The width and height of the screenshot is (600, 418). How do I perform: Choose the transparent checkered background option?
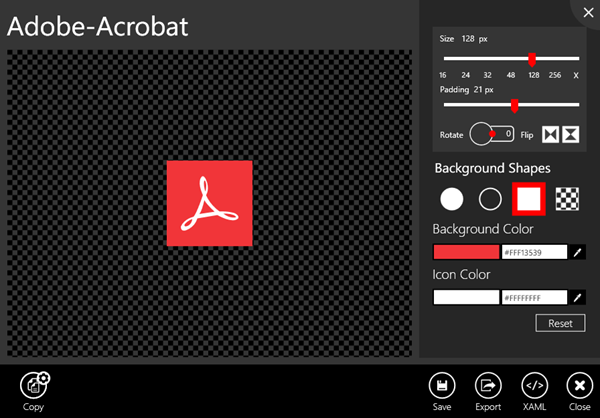point(567,199)
